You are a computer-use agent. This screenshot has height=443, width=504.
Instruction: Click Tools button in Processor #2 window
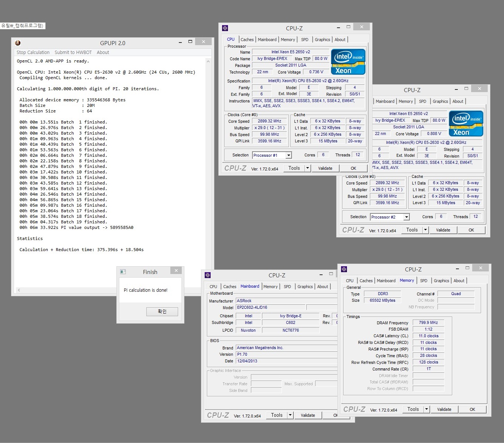412,230
